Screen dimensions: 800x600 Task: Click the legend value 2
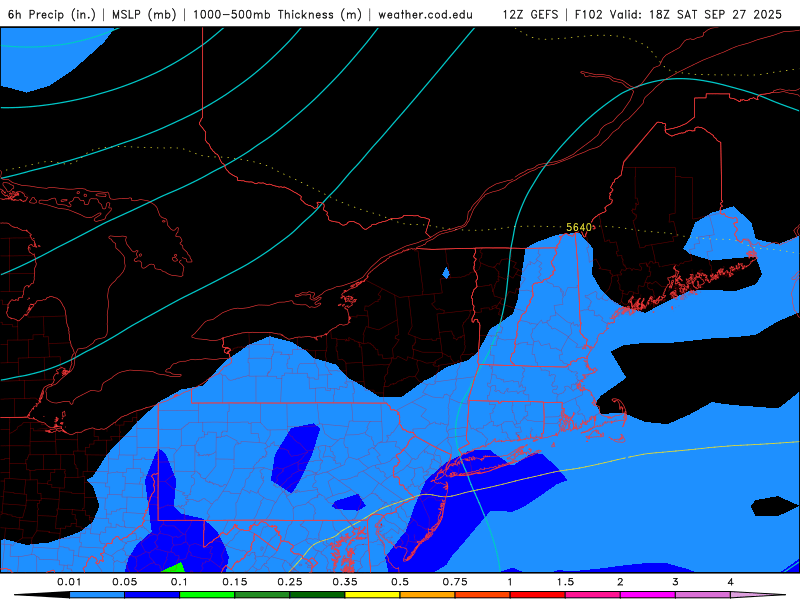[620, 582]
